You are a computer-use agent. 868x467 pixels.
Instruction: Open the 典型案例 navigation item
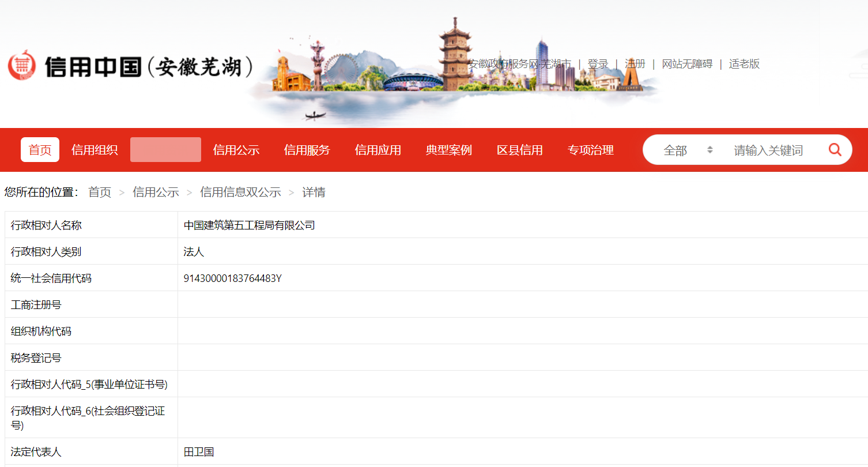pyautogui.click(x=449, y=150)
